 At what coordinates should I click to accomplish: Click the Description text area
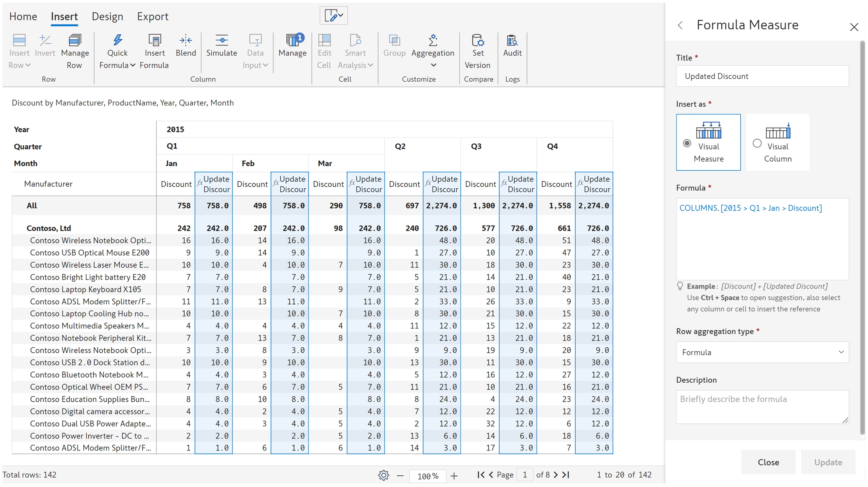pyautogui.click(x=762, y=407)
